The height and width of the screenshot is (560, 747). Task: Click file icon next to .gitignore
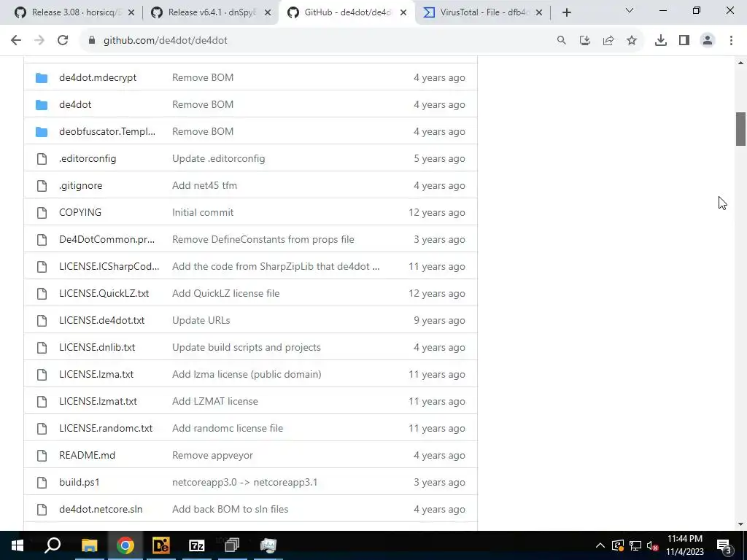pos(42,186)
